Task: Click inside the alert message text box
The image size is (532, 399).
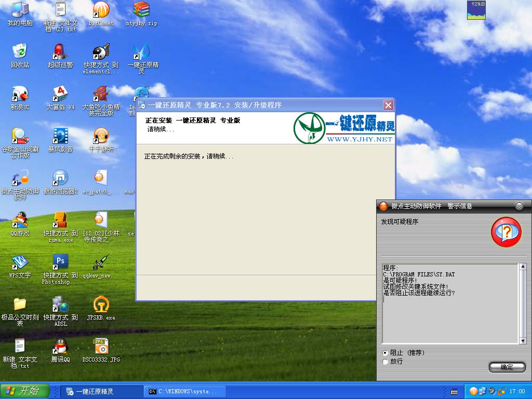Action: (x=450, y=303)
